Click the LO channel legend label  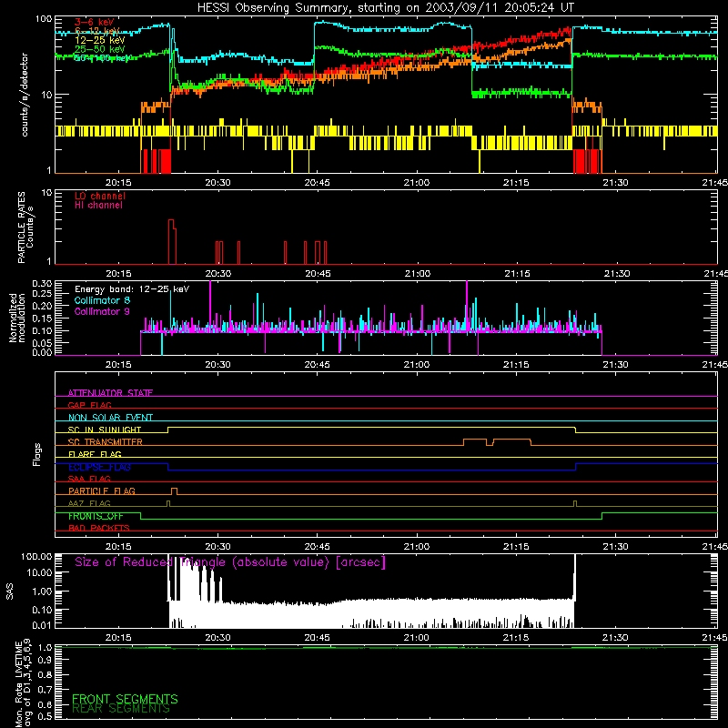coord(100,196)
